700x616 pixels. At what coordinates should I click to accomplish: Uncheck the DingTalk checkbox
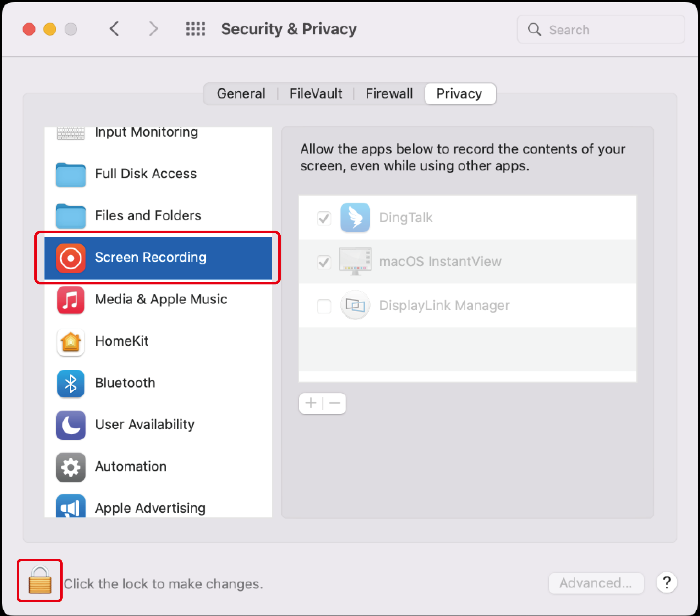[324, 218]
